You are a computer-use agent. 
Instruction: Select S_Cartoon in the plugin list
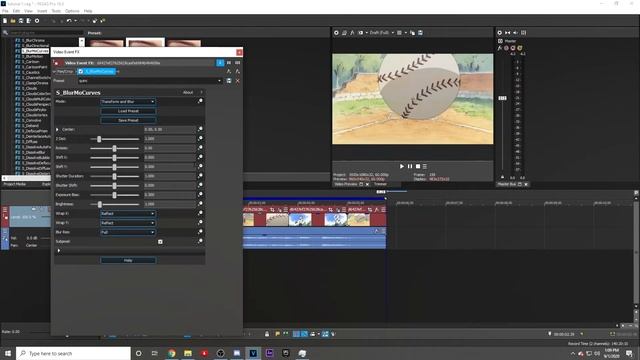point(31,62)
